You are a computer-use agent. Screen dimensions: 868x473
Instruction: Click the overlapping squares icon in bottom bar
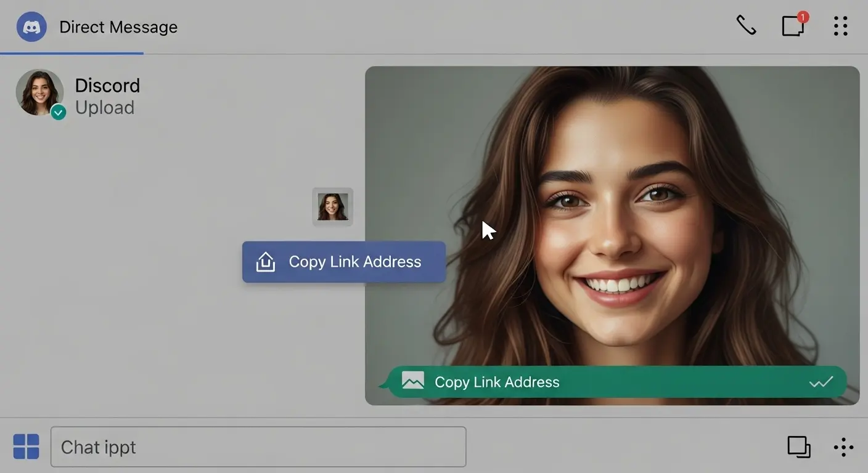coord(799,447)
